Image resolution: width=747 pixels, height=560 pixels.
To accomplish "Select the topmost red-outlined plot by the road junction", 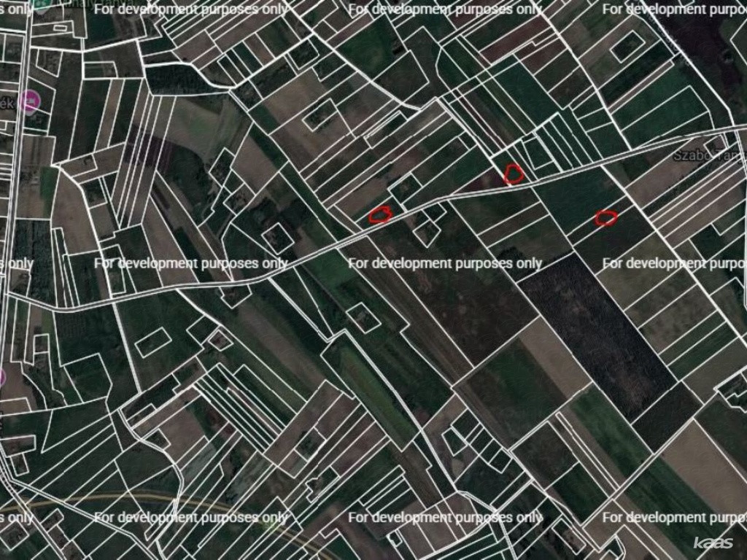I will click(514, 173).
